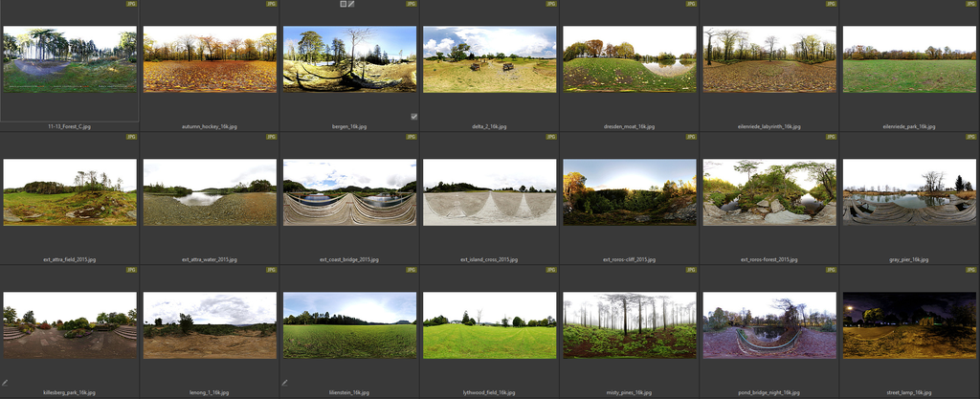Image resolution: width=980 pixels, height=399 pixels.
Task: Click the JPG badge on 11-13_Forest_C cell
Action: (x=131, y=4)
